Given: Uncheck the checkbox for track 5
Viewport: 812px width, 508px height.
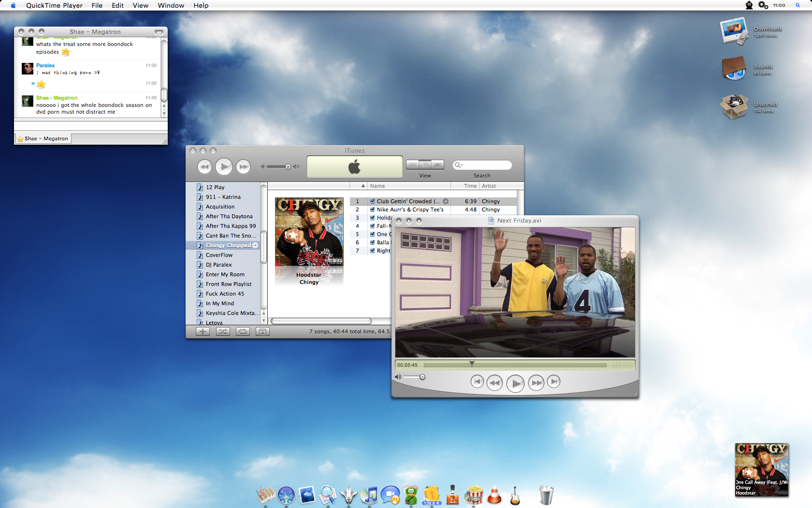Looking at the screenshot, I should (x=373, y=234).
